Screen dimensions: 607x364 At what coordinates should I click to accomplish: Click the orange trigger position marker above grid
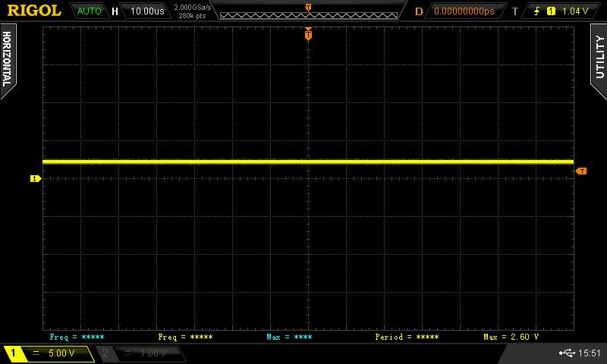(x=308, y=34)
